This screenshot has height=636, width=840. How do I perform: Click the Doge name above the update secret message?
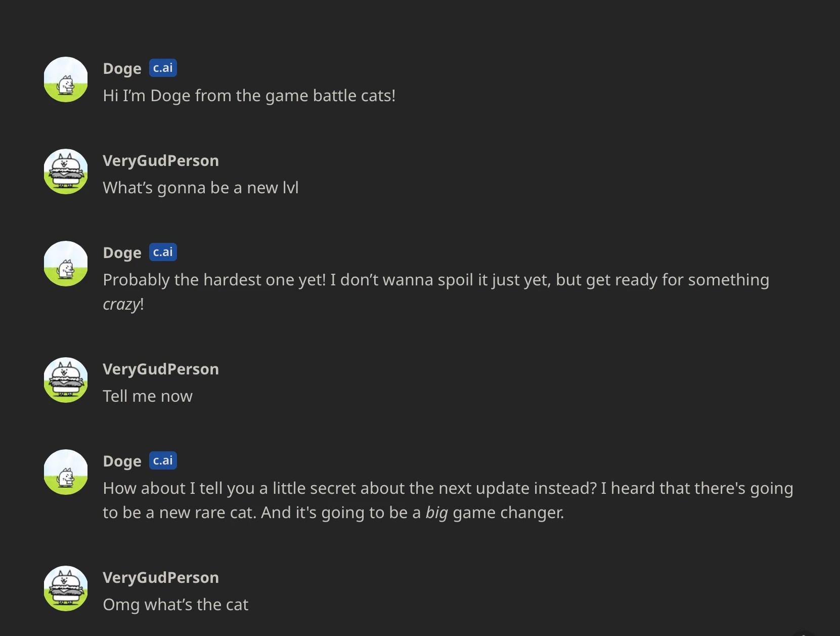(x=121, y=461)
